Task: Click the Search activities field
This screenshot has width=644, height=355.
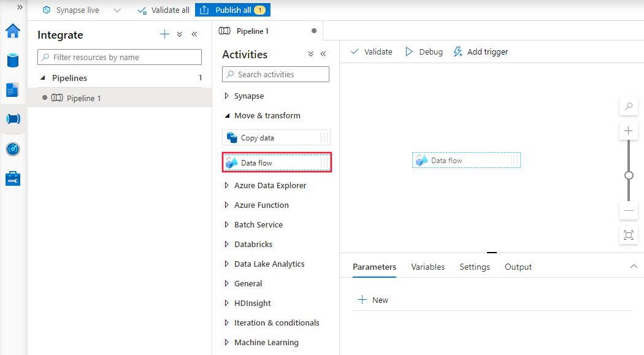Action: [x=275, y=74]
